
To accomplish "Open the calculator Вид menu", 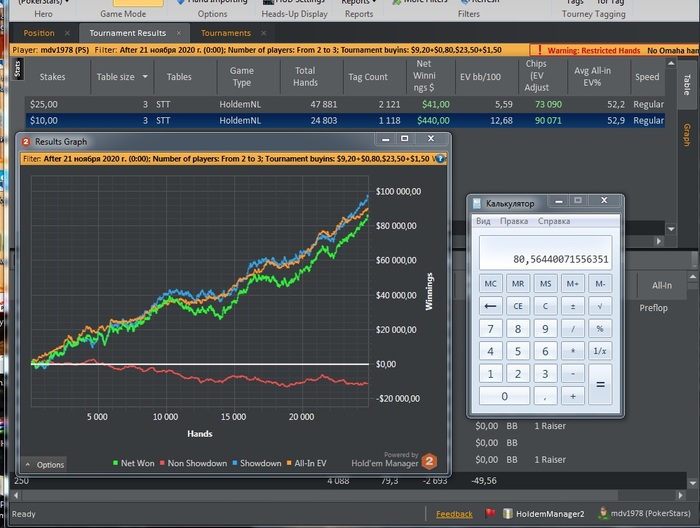I will coord(483,221).
